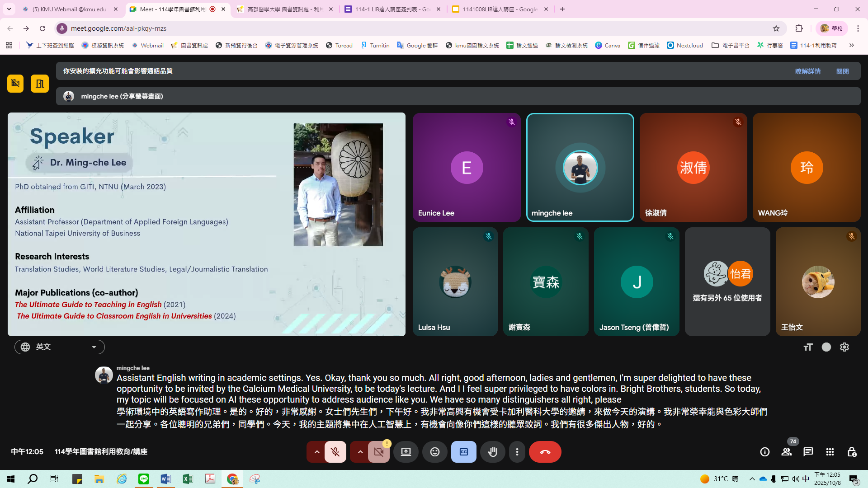Screen dimensions: 868x488
Task: Click the red leave call button
Action: tap(545, 452)
